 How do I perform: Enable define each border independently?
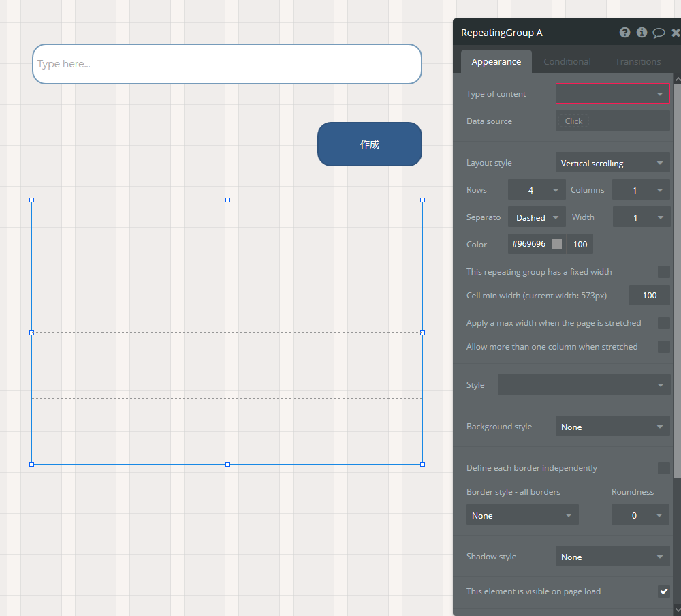click(663, 468)
